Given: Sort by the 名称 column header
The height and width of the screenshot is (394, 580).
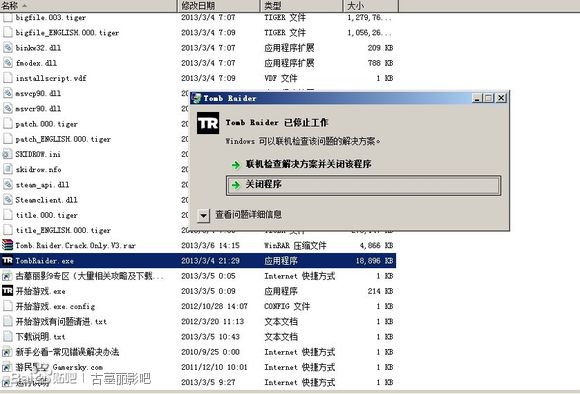Looking at the screenshot, I should coord(89,6).
